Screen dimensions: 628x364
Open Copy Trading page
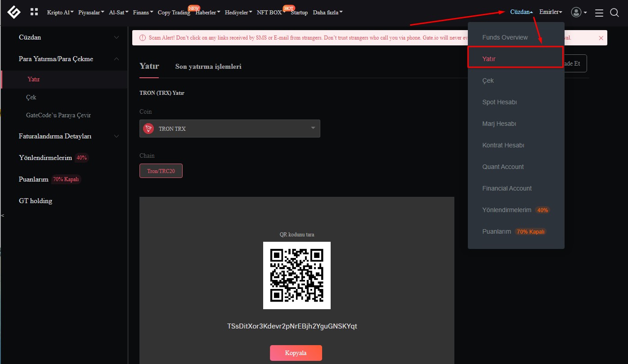[x=174, y=13]
